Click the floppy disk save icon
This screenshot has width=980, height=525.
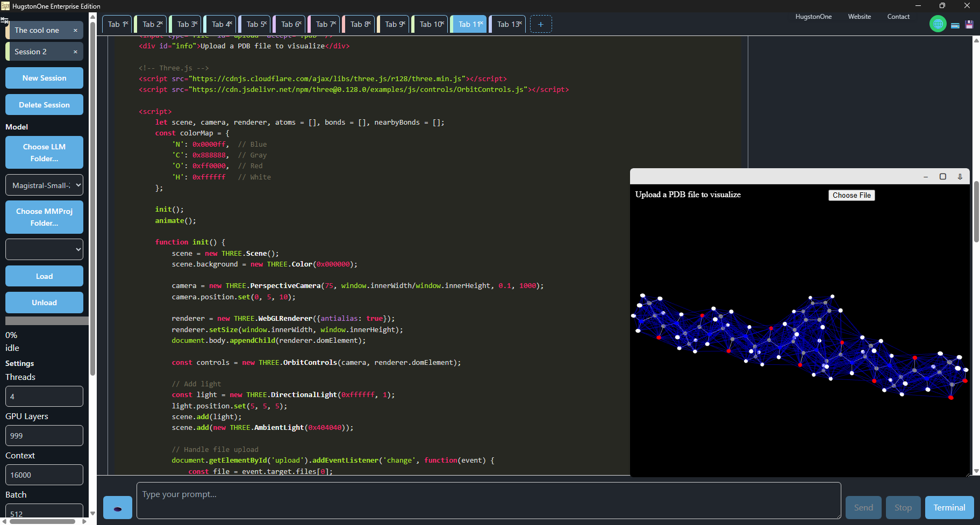click(x=969, y=25)
